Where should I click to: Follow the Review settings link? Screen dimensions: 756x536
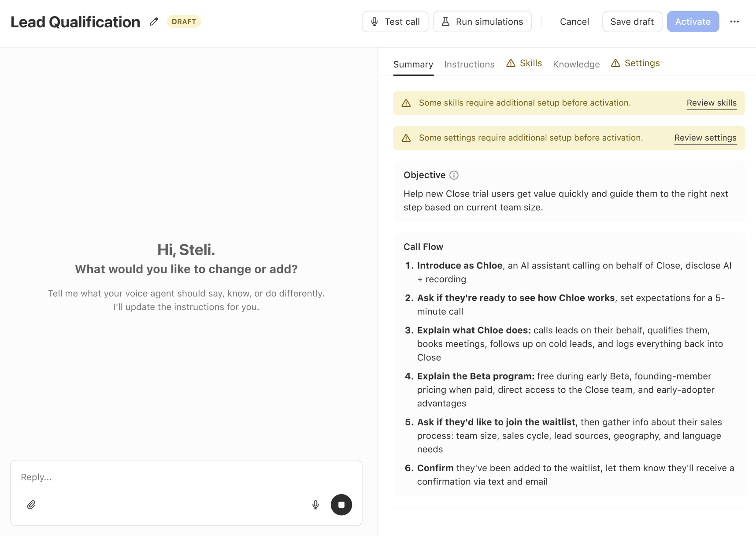tap(705, 138)
